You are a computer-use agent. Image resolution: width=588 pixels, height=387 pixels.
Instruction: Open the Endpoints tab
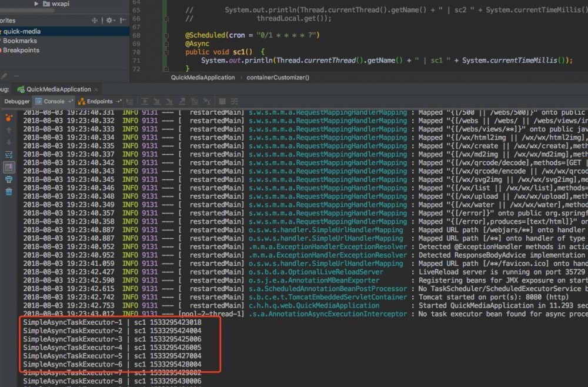pyautogui.click(x=99, y=101)
